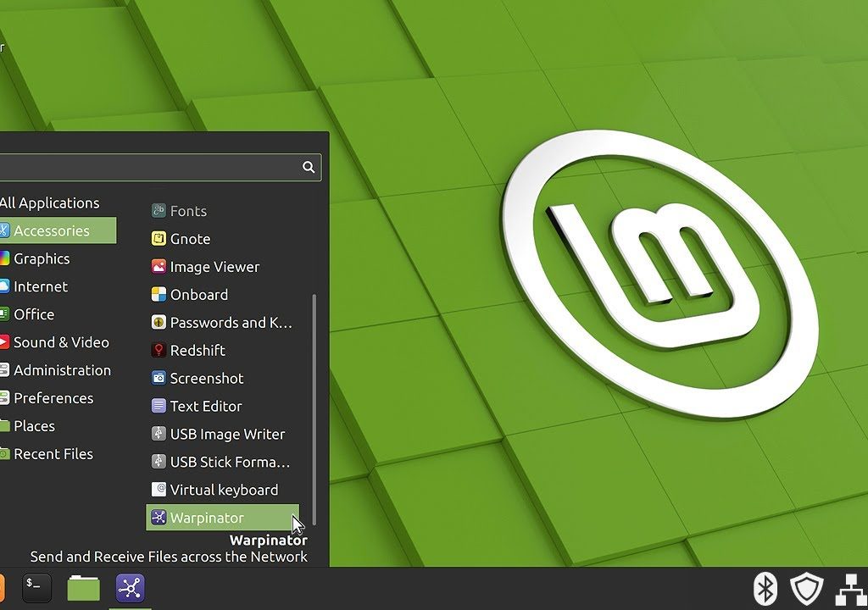
Task: Click the USB Stick Formatter icon
Action: point(159,462)
